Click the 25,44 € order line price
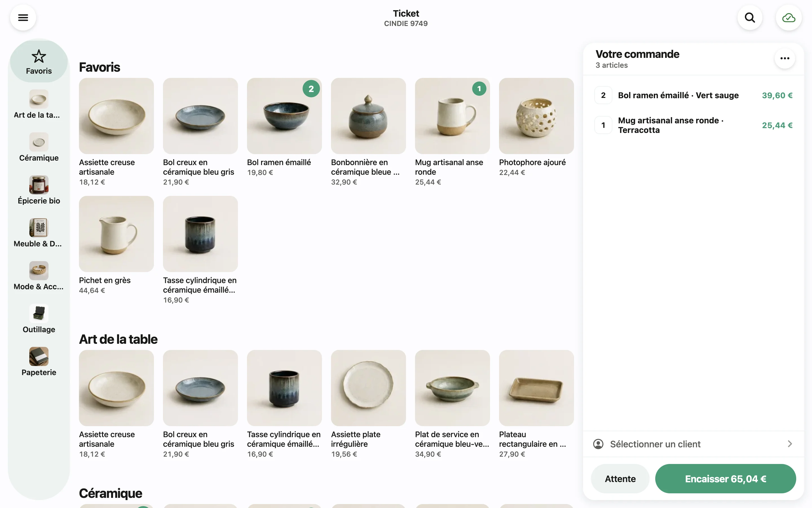The image size is (812, 508). (777, 125)
